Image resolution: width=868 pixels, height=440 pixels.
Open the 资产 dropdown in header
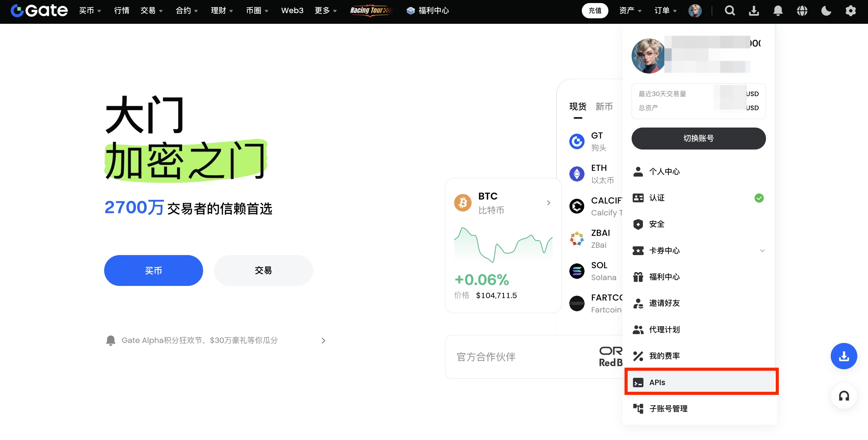point(630,11)
